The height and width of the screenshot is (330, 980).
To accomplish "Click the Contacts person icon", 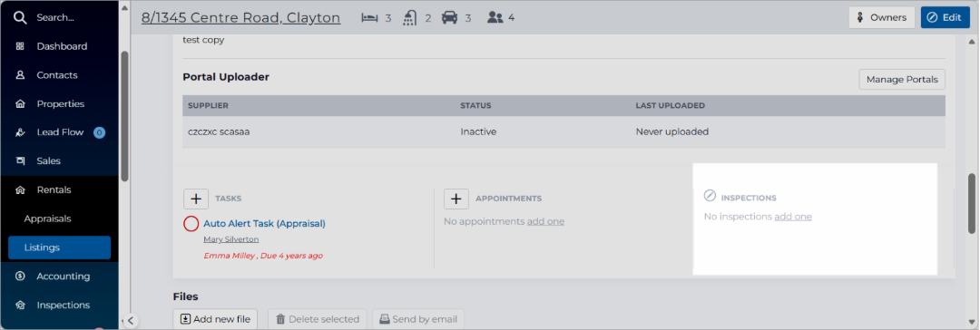I will tap(20, 75).
